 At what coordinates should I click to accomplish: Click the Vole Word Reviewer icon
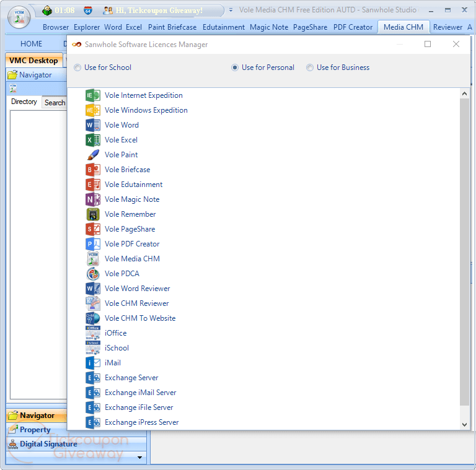pyautogui.click(x=93, y=289)
